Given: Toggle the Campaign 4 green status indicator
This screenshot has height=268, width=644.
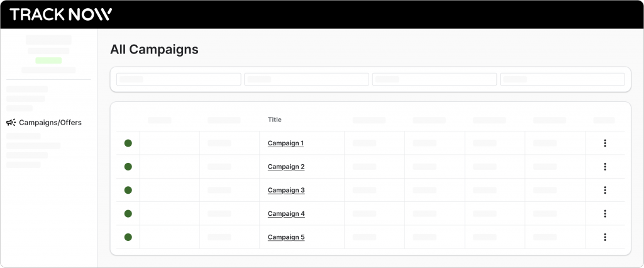Looking at the screenshot, I should click(x=128, y=214).
